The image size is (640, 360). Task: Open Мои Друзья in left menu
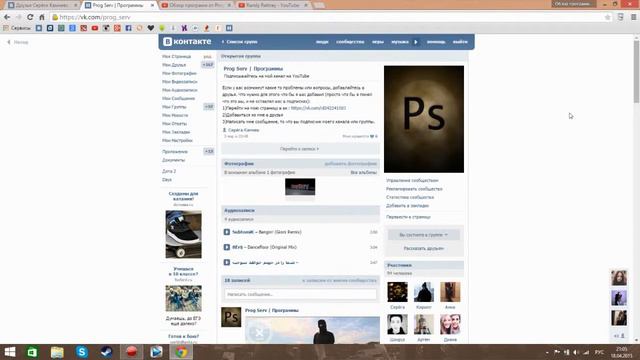click(x=174, y=65)
